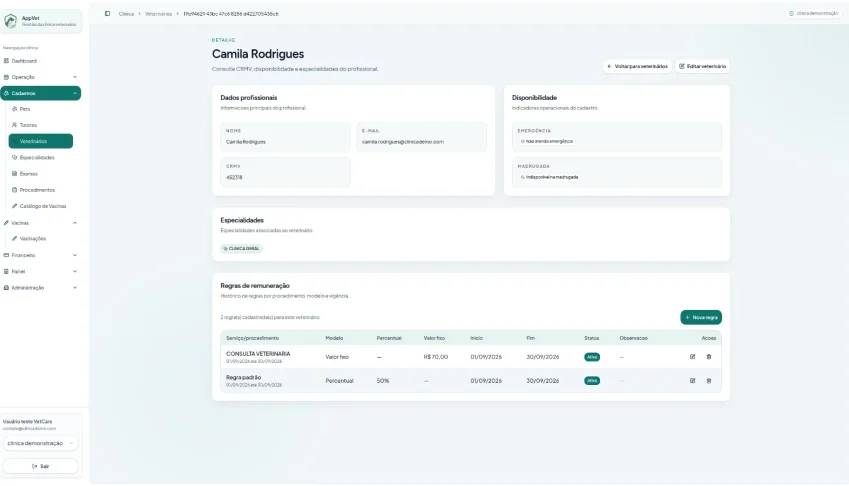Click the R$ 70,00 fixed value cell
Image resolution: width=849 pixels, height=486 pixels.
pos(436,357)
